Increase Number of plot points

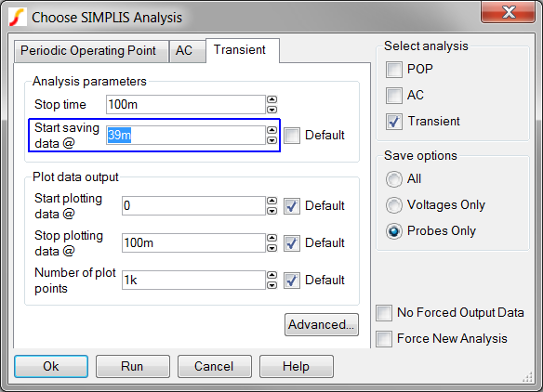click(x=272, y=275)
